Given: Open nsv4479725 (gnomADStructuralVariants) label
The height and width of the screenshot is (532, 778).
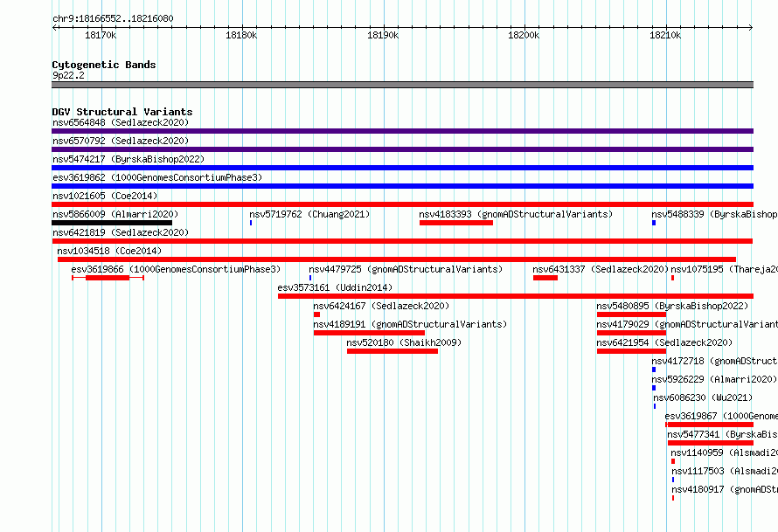Looking at the screenshot, I should tap(406, 269).
